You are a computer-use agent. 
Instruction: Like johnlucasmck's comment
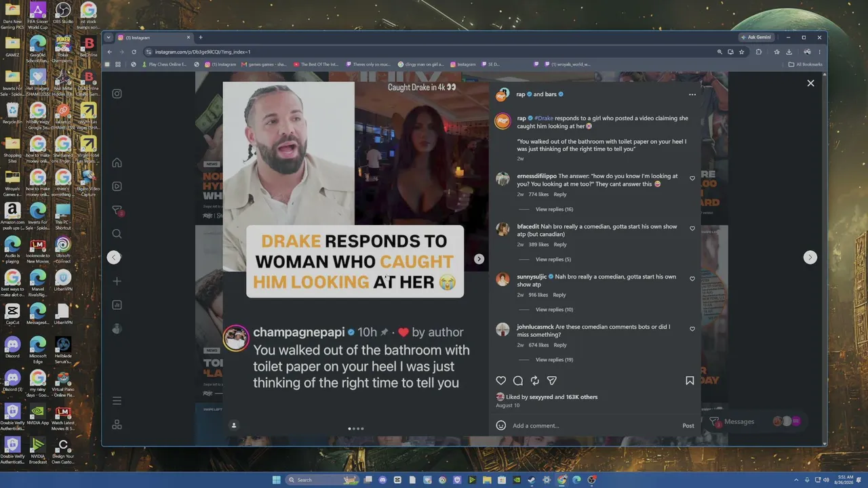pyautogui.click(x=692, y=329)
